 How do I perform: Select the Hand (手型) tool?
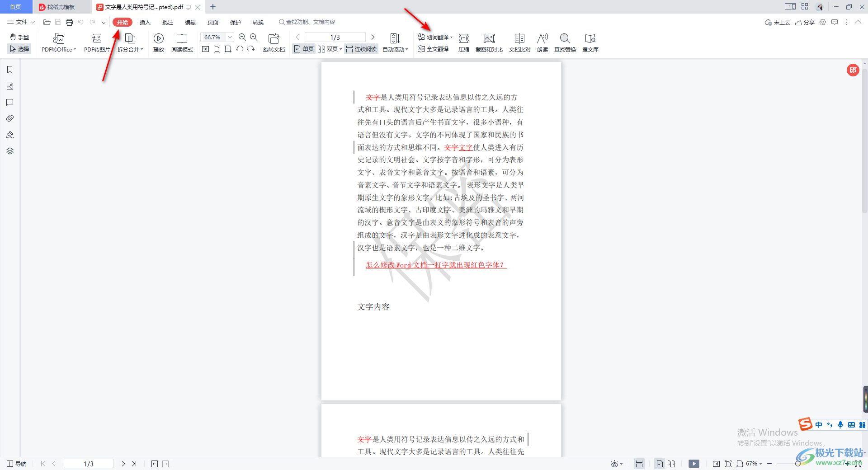click(x=19, y=37)
